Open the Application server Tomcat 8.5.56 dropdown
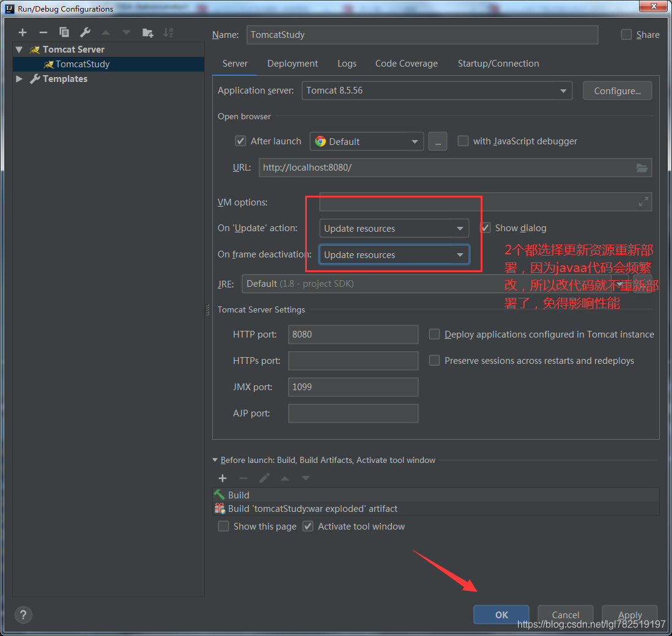The height and width of the screenshot is (636, 672). click(x=437, y=91)
